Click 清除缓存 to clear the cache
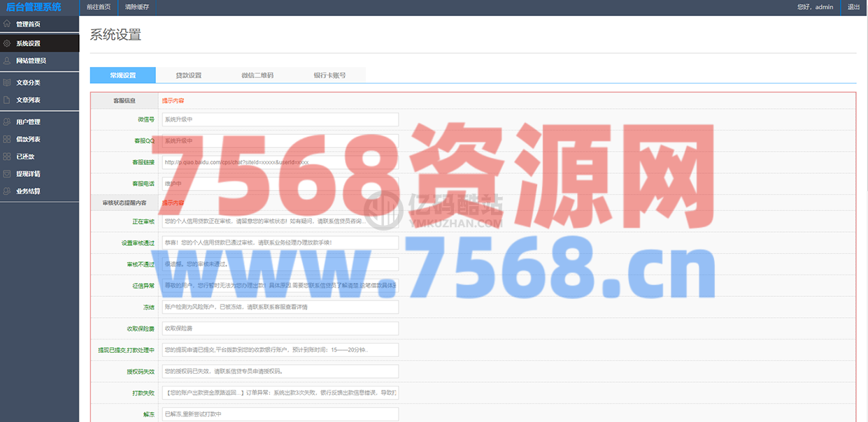 pos(136,7)
